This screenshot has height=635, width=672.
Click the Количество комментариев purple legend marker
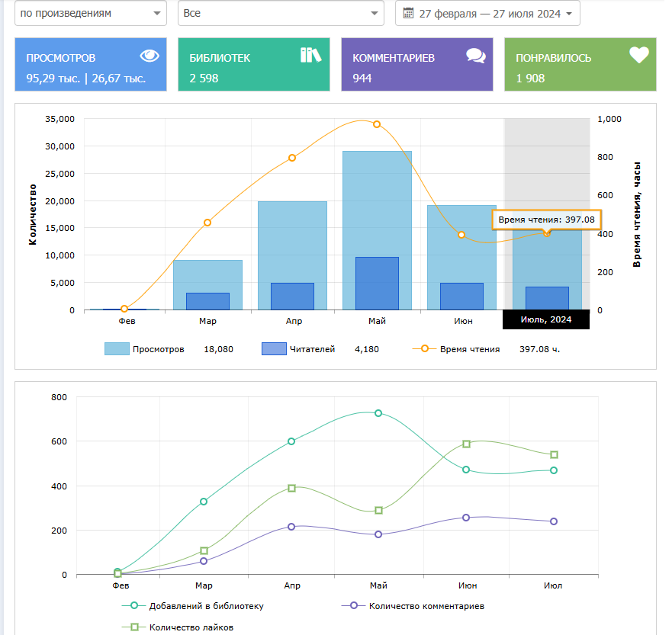352,606
